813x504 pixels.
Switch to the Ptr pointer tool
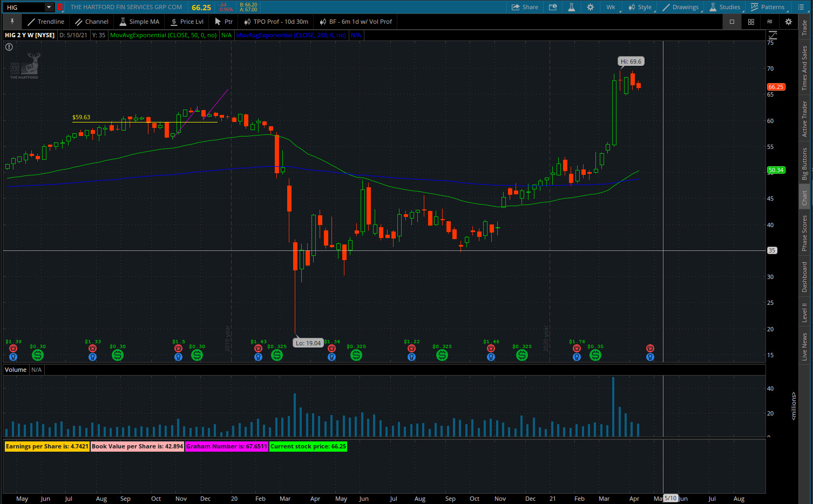pyautogui.click(x=223, y=22)
